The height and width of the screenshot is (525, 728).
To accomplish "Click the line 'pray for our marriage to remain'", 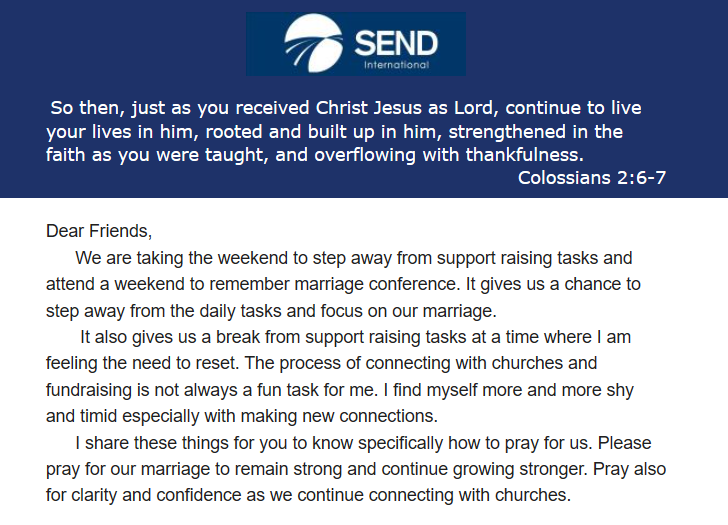I will click(355, 468).
